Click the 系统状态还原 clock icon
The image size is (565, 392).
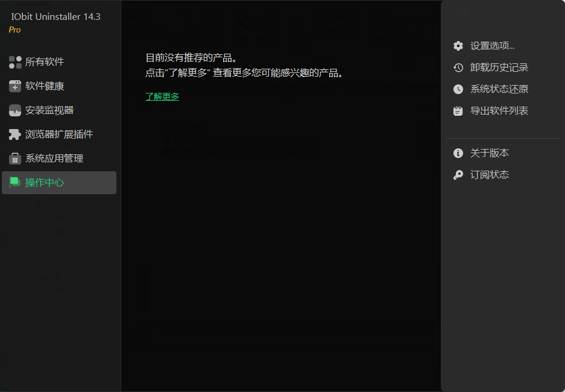pyautogui.click(x=458, y=89)
